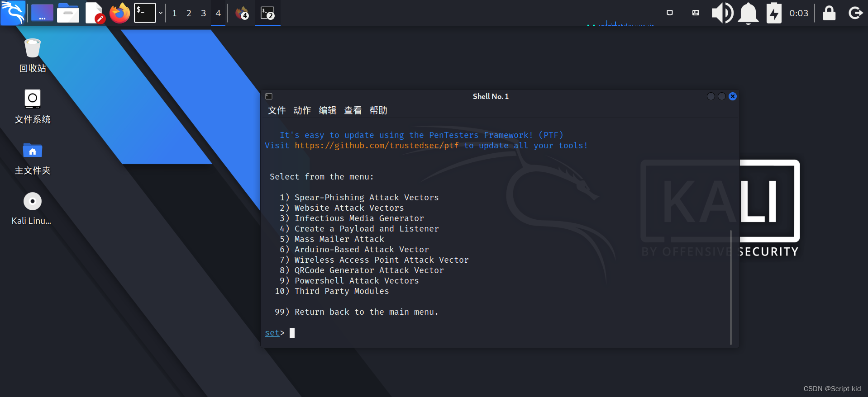Viewport: 868px width, 397px height.
Task: Open the notifications bell
Action: tap(748, 13)
